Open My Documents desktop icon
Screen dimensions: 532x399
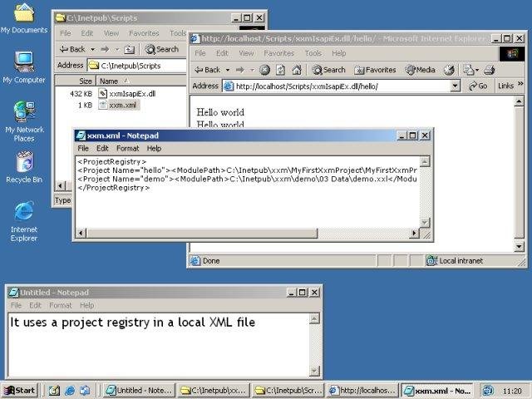(x=24, y=18)
